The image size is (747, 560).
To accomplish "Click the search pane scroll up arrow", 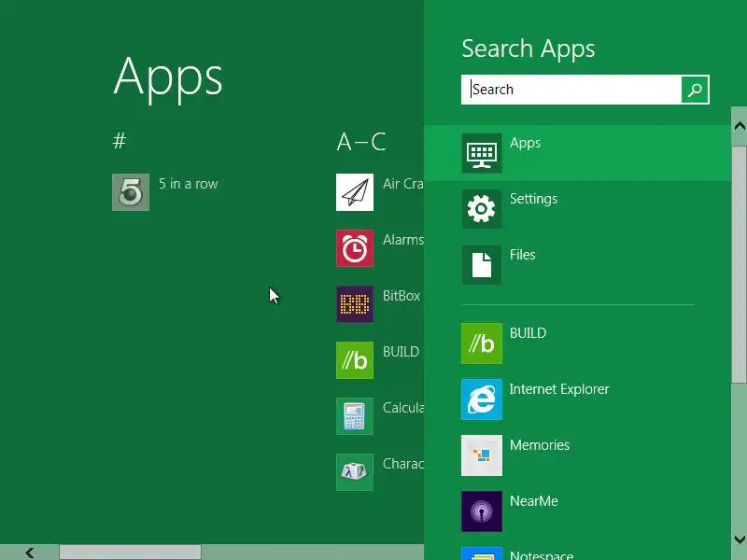I will pyautogui.click(x=740, y=127).
